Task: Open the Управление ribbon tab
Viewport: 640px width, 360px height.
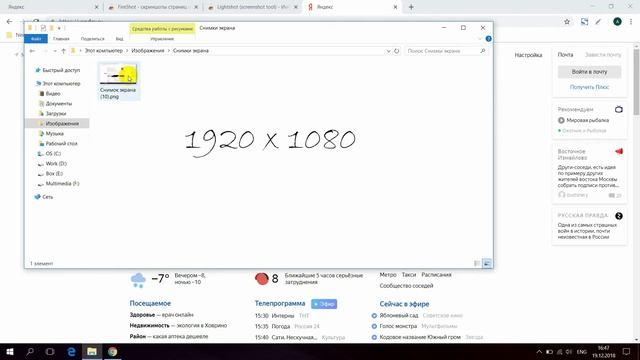Action: coord(162,39)
